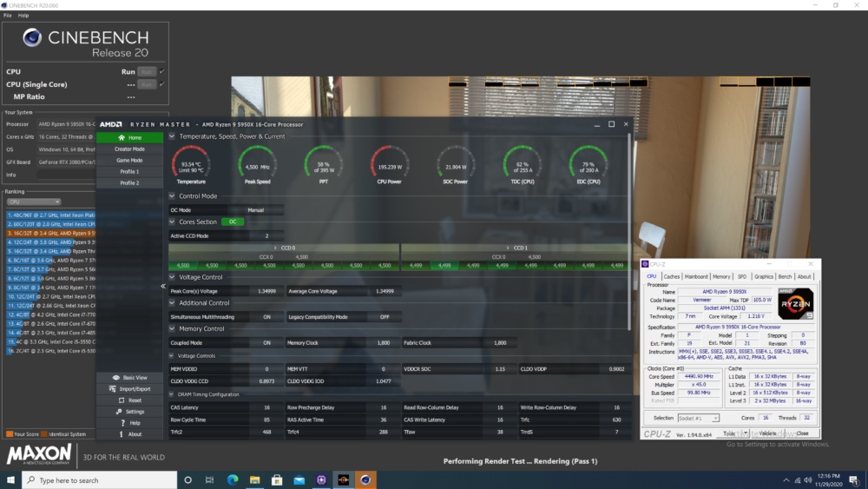Click the Peak Speed gauge
This screenshot has width=868, height=489.
coord(258,164)
